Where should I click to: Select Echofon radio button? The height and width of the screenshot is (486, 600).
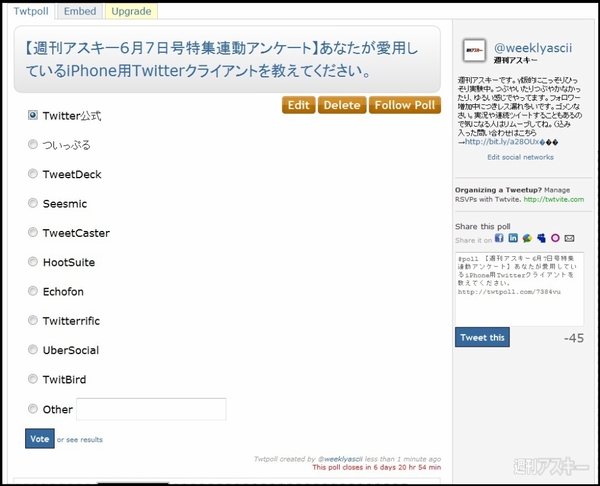click(33, 291)
